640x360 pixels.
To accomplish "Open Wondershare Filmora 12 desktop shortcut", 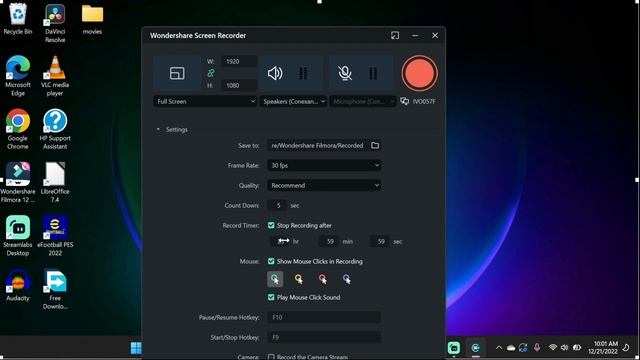I will pos(18,182).
